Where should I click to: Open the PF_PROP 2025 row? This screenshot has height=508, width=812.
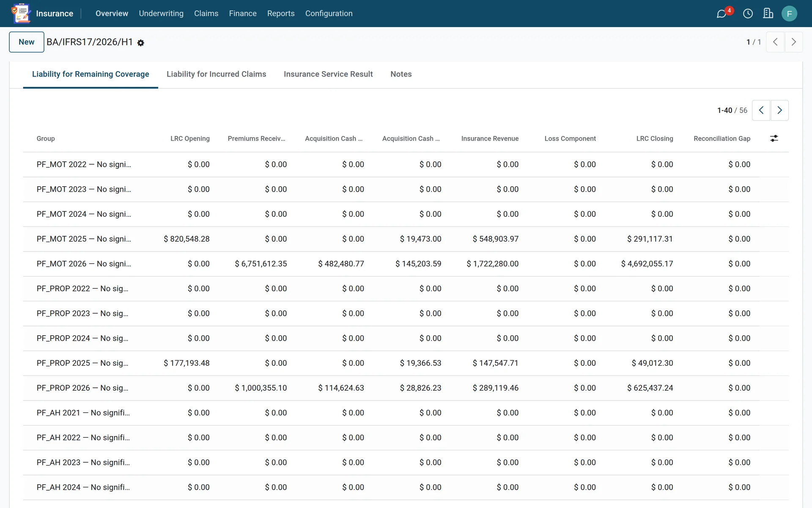tap(406, 363)
